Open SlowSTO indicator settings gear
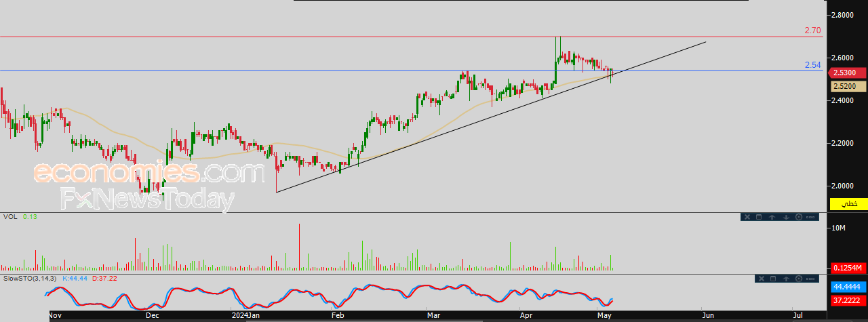868x322 pixels. tap(799, 279)
